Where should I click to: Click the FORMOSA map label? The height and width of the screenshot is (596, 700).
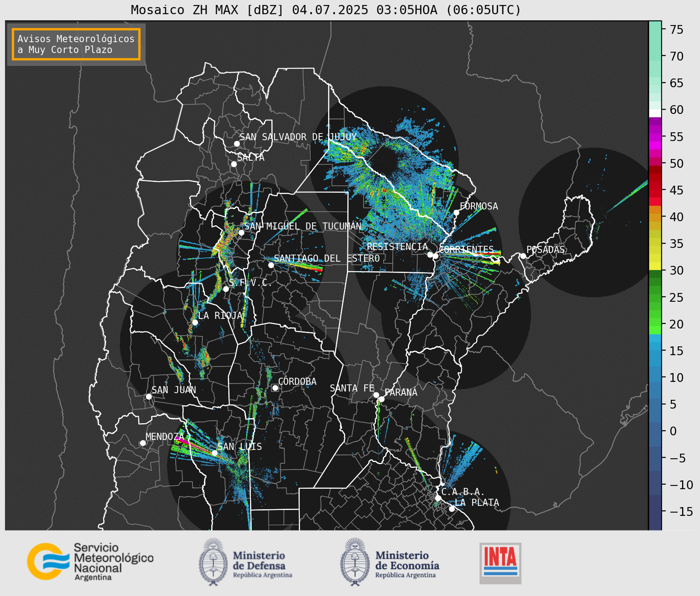[x=479, y=206]
